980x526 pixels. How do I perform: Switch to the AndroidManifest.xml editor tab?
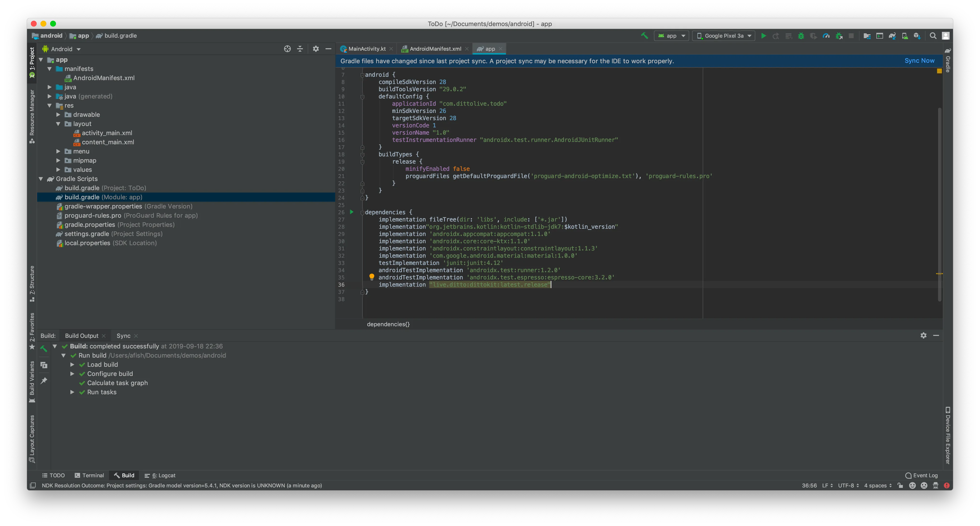(x=435, y=49)
